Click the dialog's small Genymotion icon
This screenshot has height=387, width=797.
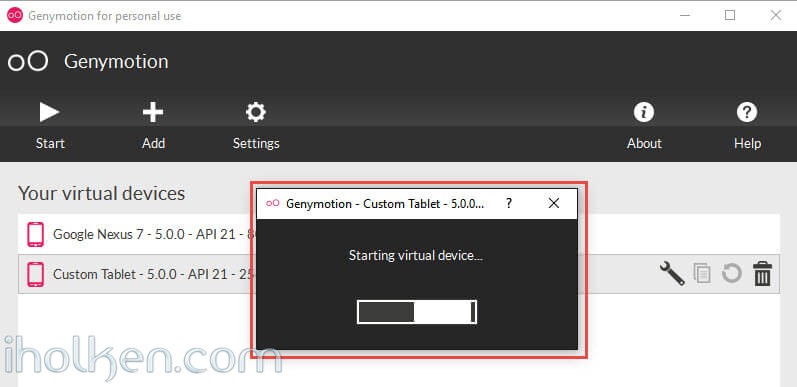[x=273, y=203]
